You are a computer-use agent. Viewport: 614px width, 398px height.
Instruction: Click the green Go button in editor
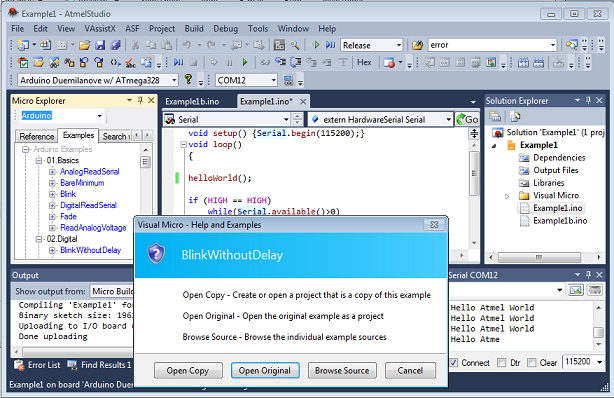468,119
